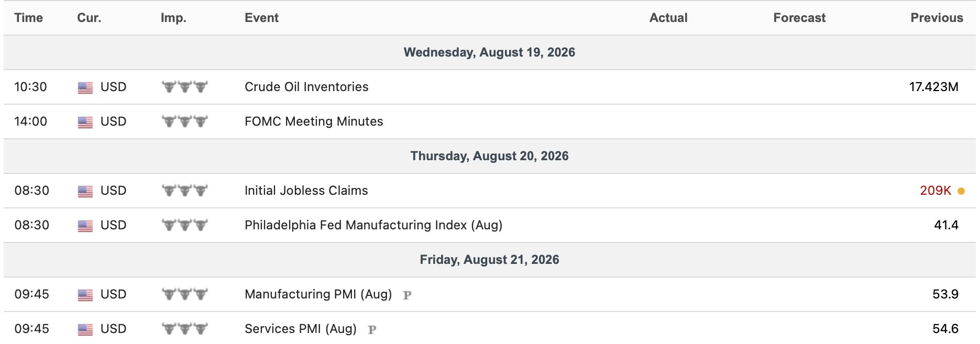Select the Time column header

coord(29,18)
